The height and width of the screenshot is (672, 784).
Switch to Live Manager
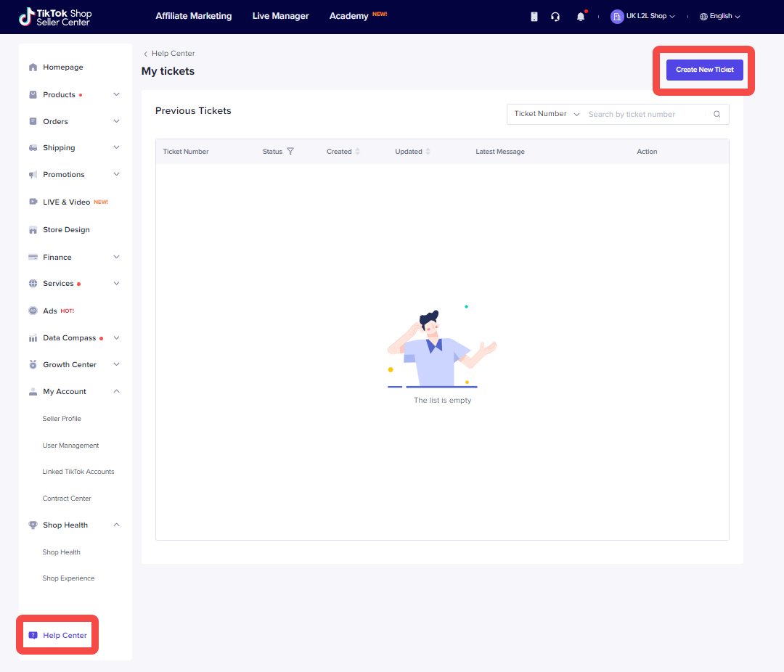click(x=280, y=15)
